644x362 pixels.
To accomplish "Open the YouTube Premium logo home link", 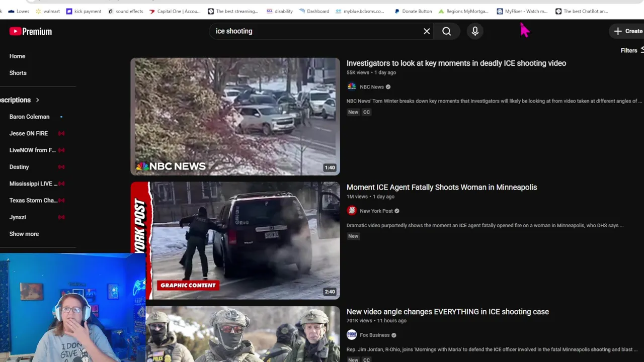I will click(30, 31).
